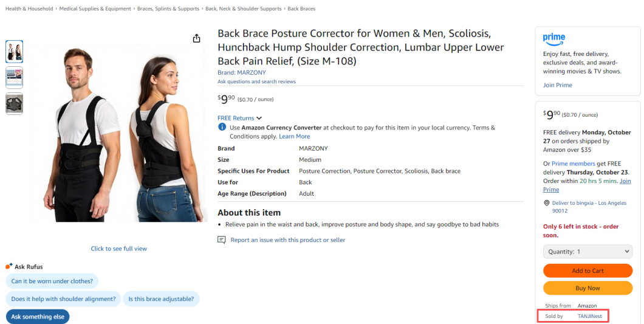Select the first product thumbnail
The image size is (644, 324).
coord(15,52)
